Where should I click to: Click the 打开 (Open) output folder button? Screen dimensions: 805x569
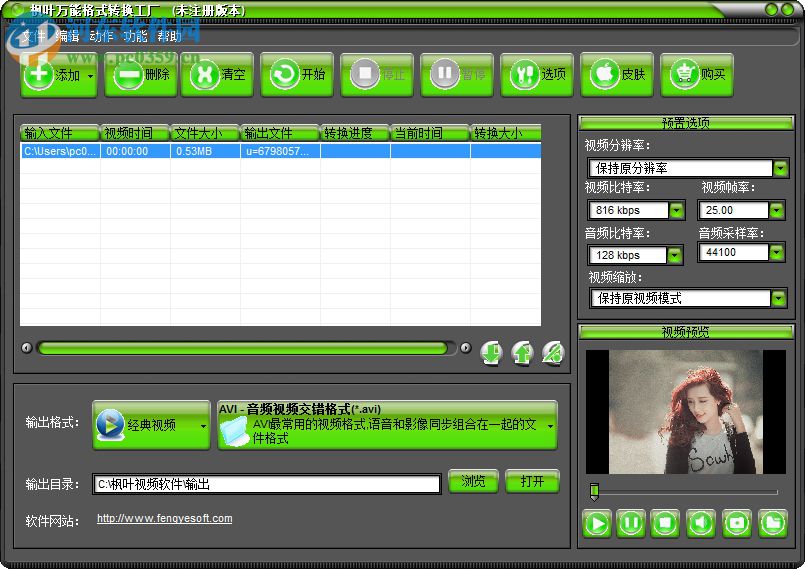click(532, 481)
